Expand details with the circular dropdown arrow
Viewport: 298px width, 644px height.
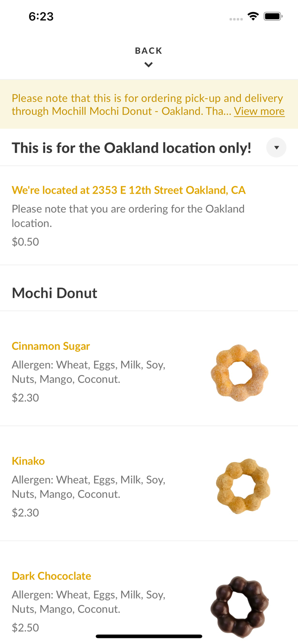(x=276, y=147)
